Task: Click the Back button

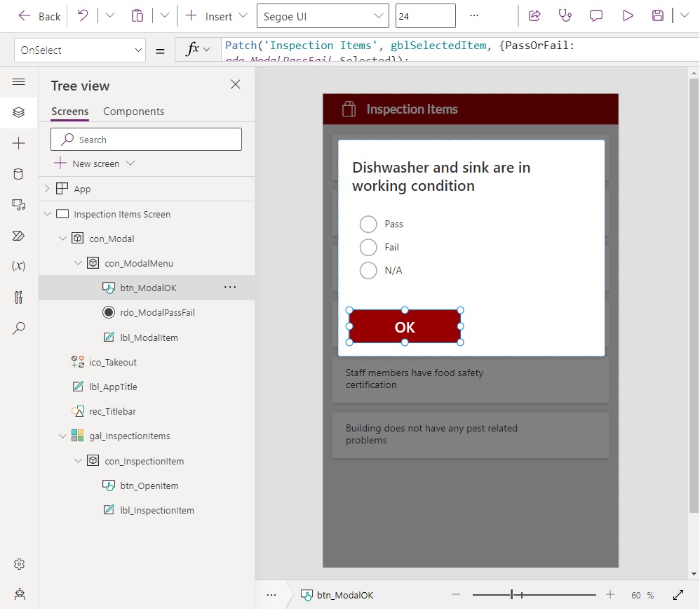Action: 39,17
